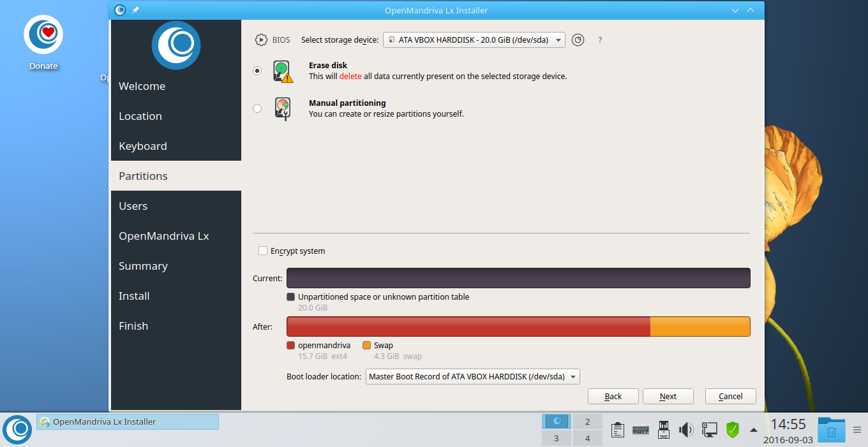This screenshot has width=868, height=447.
Task: Click the installer window menu icon in title bar
Action: click(120, 10)
